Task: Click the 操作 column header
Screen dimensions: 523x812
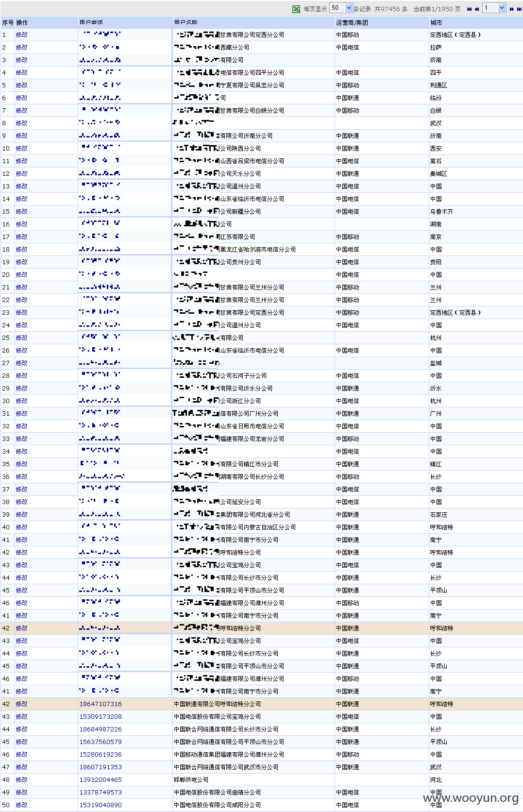Action: [x=22, y=22]
